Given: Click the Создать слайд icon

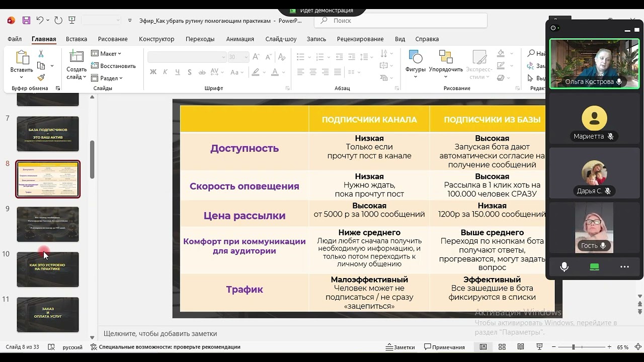Looking at the screenshot, I should [76, 57].
